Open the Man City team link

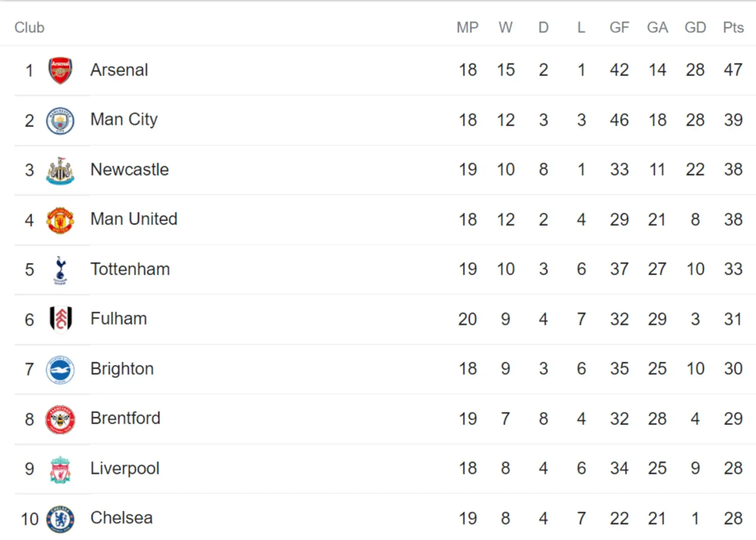point(124,120)
